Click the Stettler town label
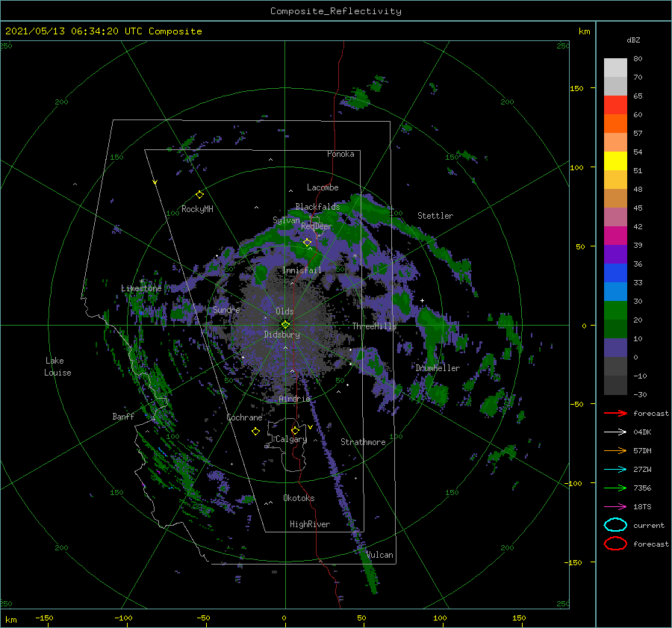672x628 pixels. [435, 216]
